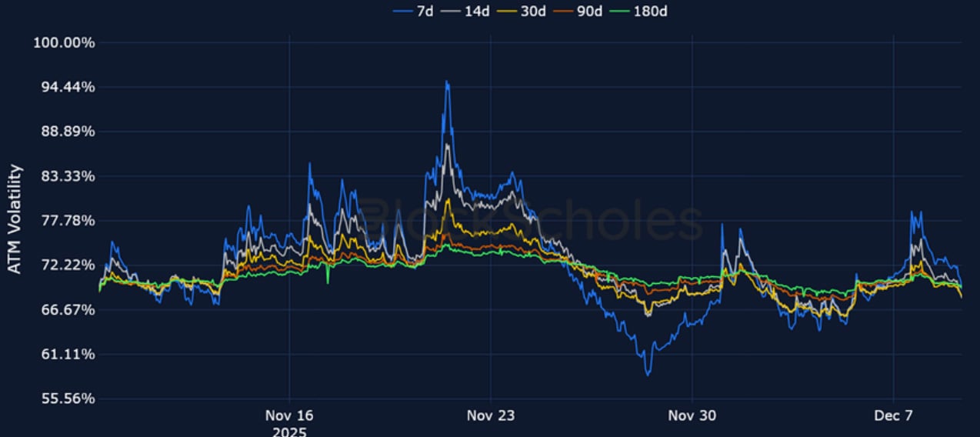Click the 66.67% y-axis tick label

coord(67,310)
